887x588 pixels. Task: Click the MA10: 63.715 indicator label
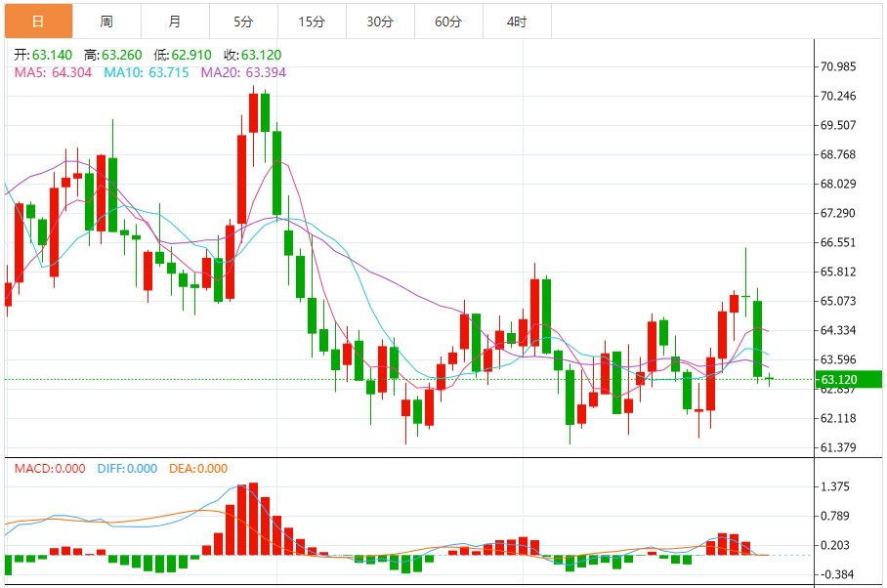pos(147,72)
